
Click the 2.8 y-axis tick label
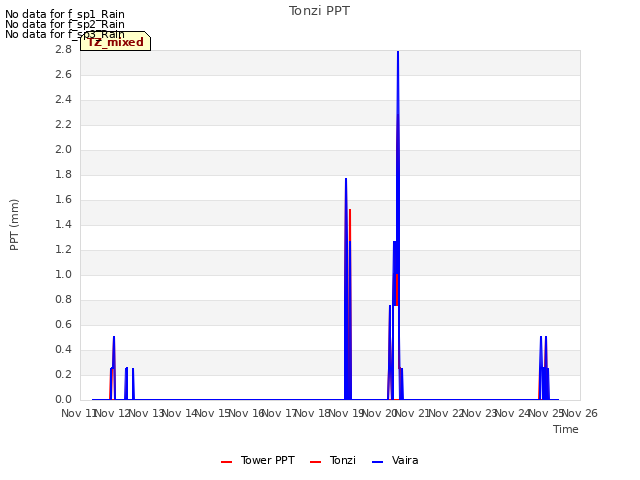pos(63,49)
